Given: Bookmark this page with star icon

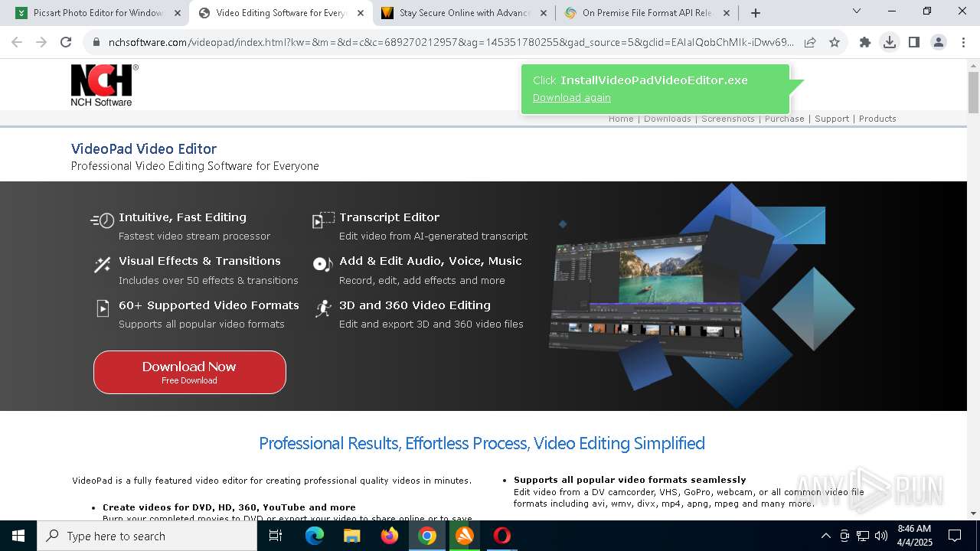Looking at the screenshot, I should pos(835,42).
